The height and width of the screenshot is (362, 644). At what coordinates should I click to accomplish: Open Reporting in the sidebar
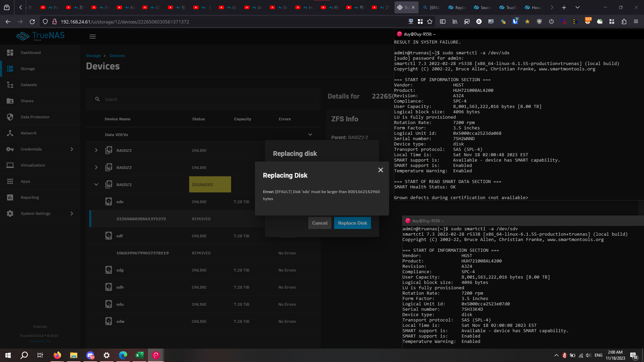pyautogui.click(x=40, y=197)
